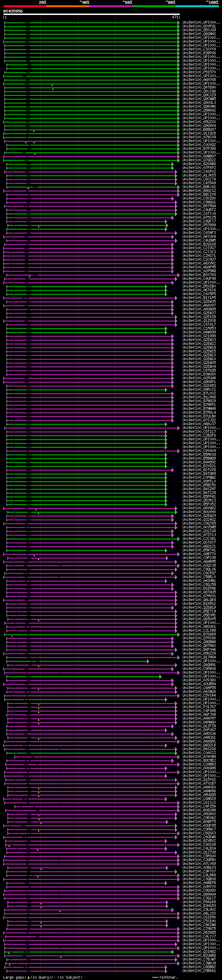Select hit label UniRef100_C4UBT2
The image size is (222, 980).
199,210
